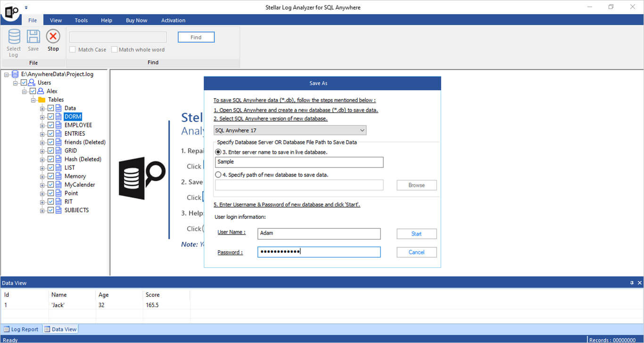Click the quick access toolbar arrow

[26, 8]
